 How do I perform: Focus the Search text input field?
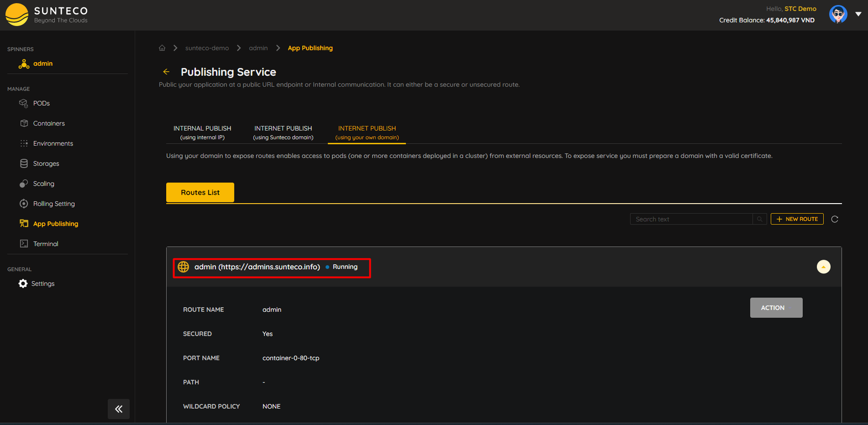pos(691,219)
